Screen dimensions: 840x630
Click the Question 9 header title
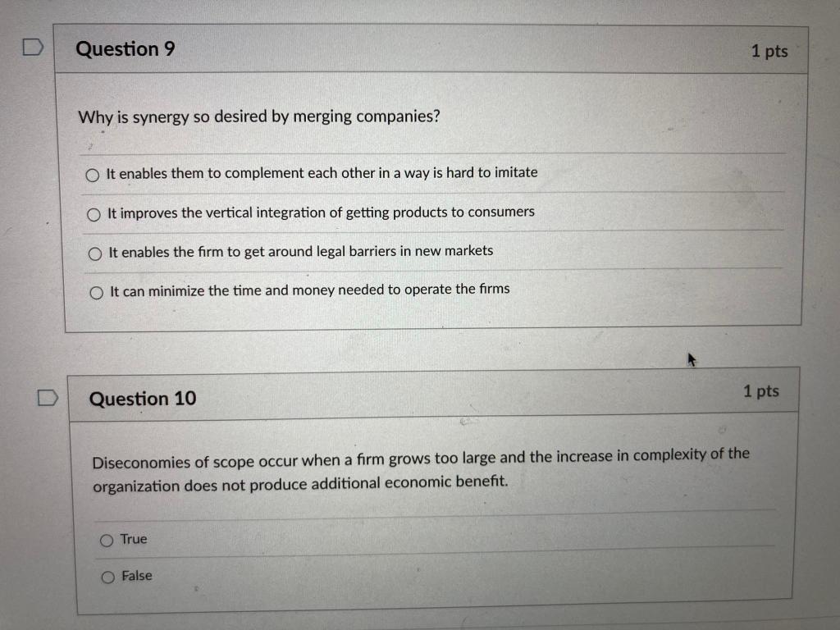126,49
